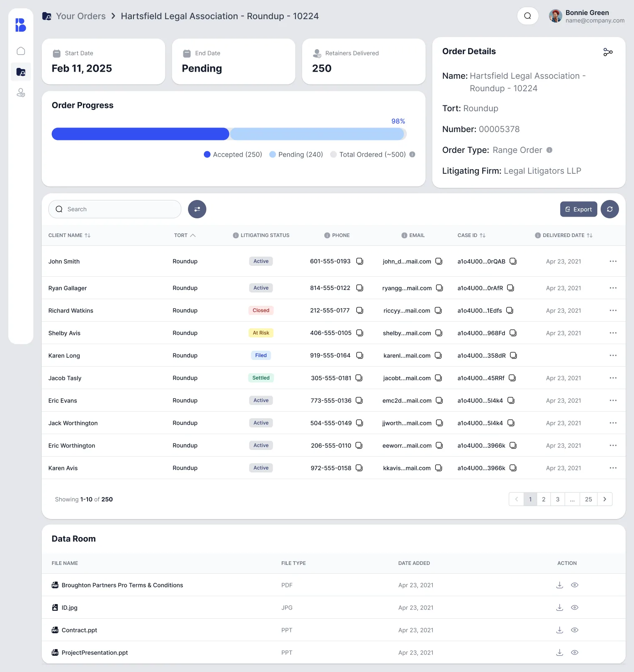This screenshot has width=634, height=672.
Task: Open row options for Shelby Avis
Action: click(613, 333)
